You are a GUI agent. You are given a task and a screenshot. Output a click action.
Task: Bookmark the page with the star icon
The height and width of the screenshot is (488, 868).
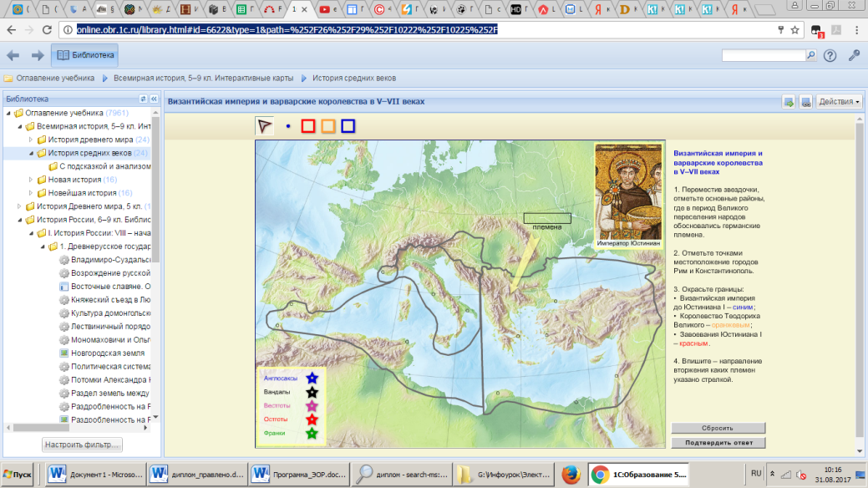795,30
